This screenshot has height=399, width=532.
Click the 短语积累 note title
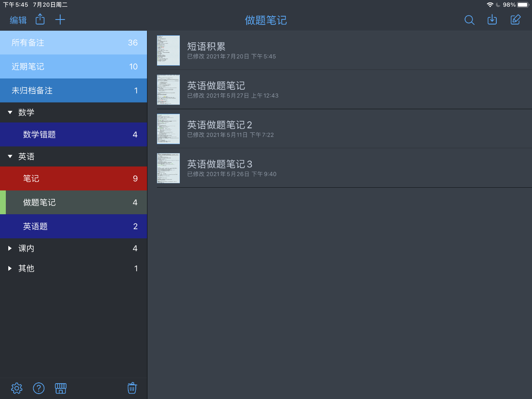[x=206, y=47]
